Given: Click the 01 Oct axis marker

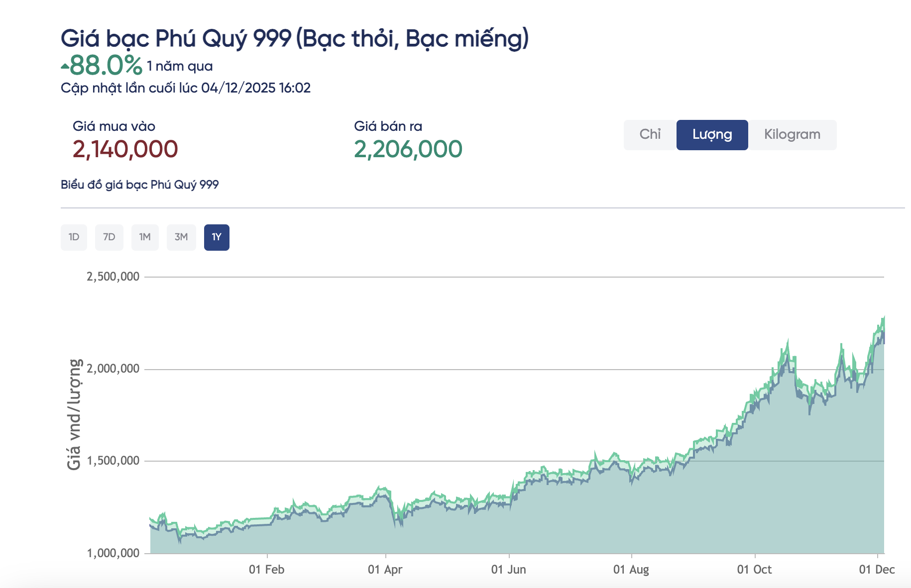Looking at the screenshot, I should click(755, 570).
